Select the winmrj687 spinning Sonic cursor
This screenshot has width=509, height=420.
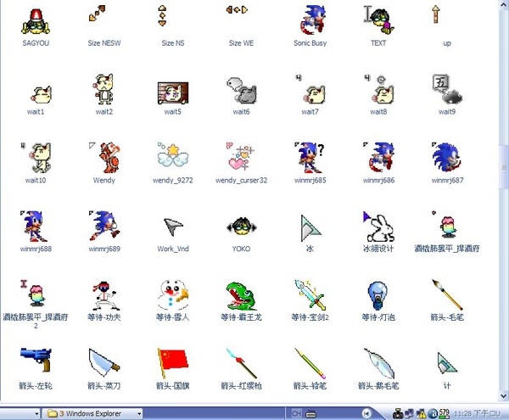click(x=446, y=157)
